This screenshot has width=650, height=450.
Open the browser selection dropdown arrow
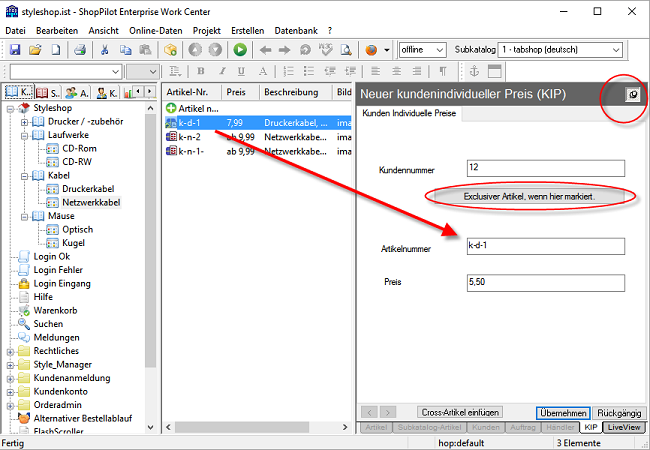pos(387,50)
